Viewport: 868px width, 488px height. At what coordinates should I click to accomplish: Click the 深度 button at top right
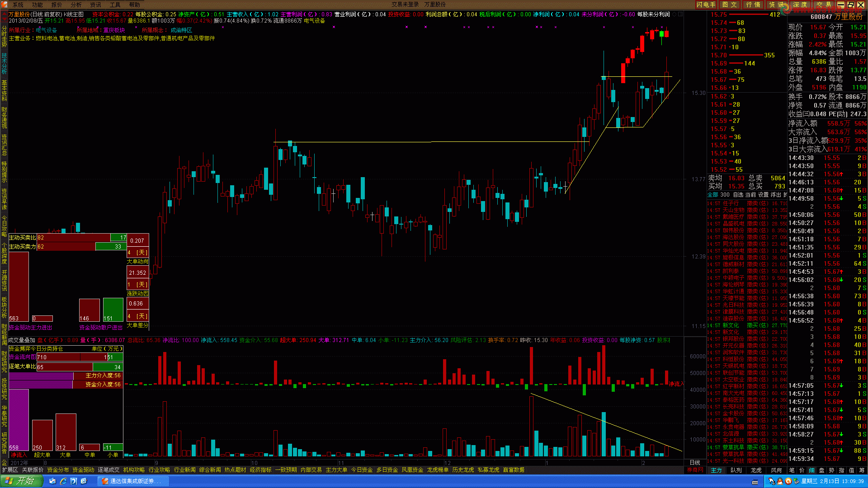pyautogui.click(x=800, y=5)
